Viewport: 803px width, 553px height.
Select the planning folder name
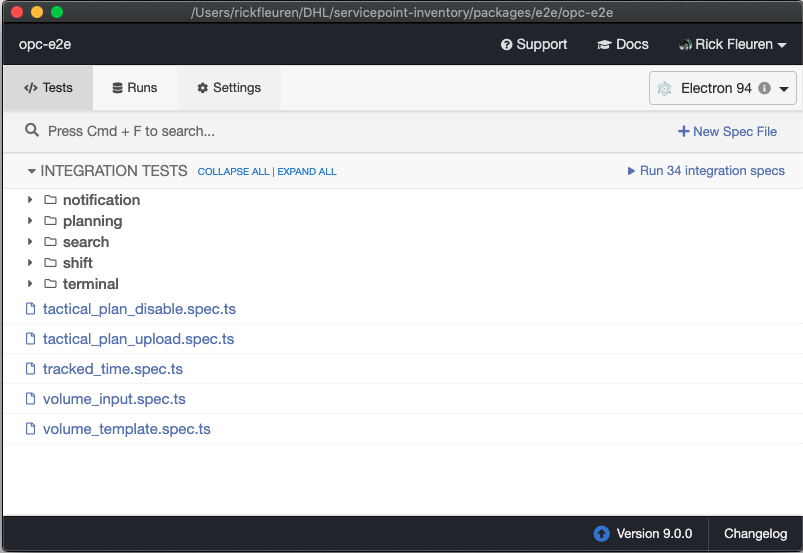point(93,221)
